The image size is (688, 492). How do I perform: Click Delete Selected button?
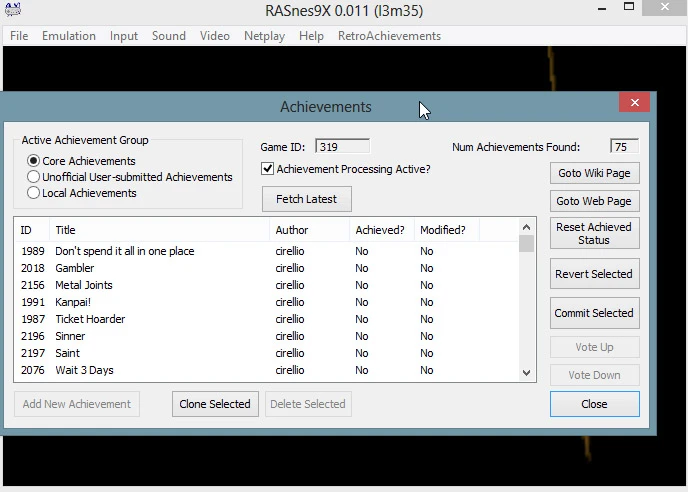pyautogui.click(x=308, y=404)
